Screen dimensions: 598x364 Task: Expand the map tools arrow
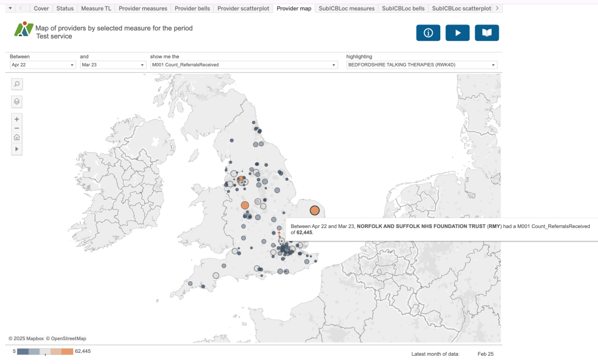[x=17, y=149]
